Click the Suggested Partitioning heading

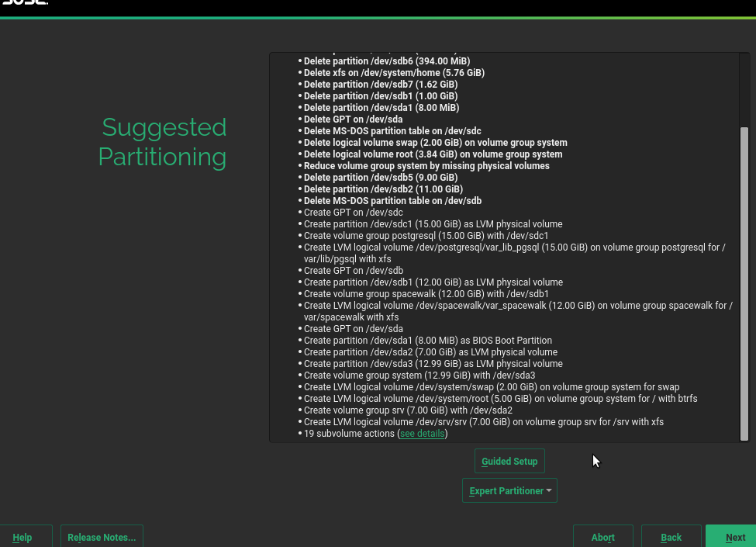pos(163,142)
